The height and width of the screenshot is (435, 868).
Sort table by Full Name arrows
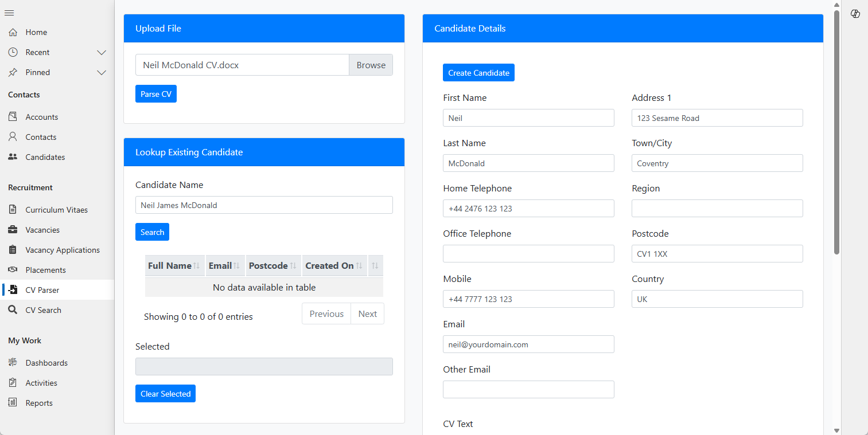(x=196, y=266)
